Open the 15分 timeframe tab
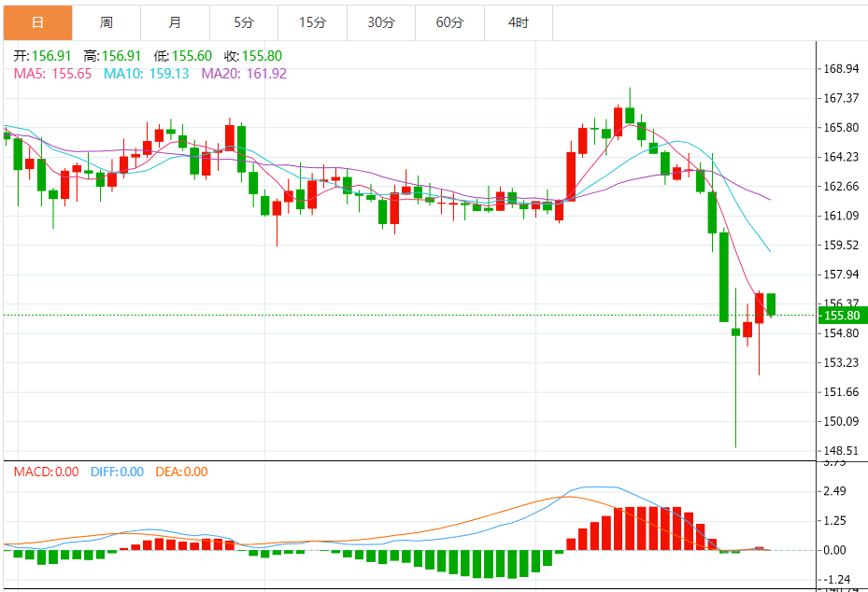868x592 pixels. click(x=312, y=22)
